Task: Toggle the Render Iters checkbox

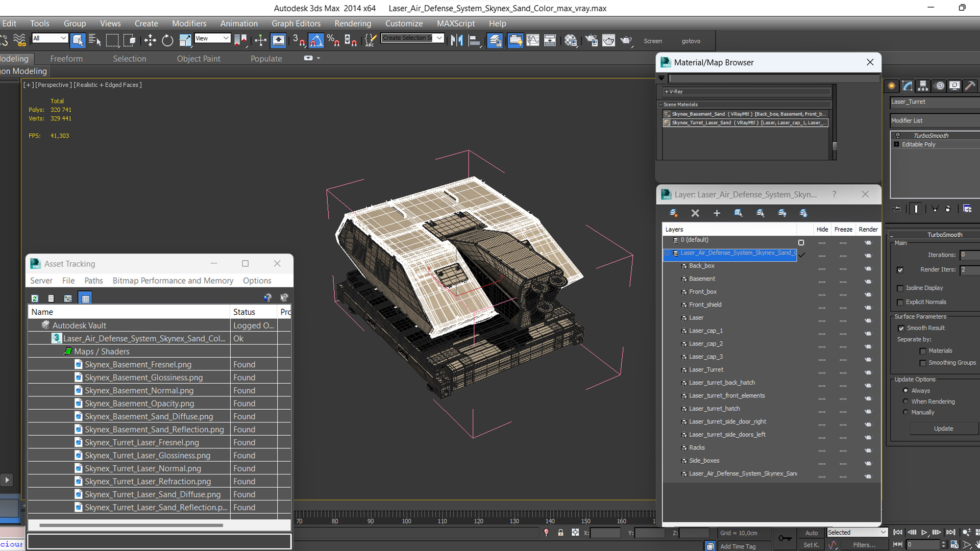Action: tap(900, 270)
